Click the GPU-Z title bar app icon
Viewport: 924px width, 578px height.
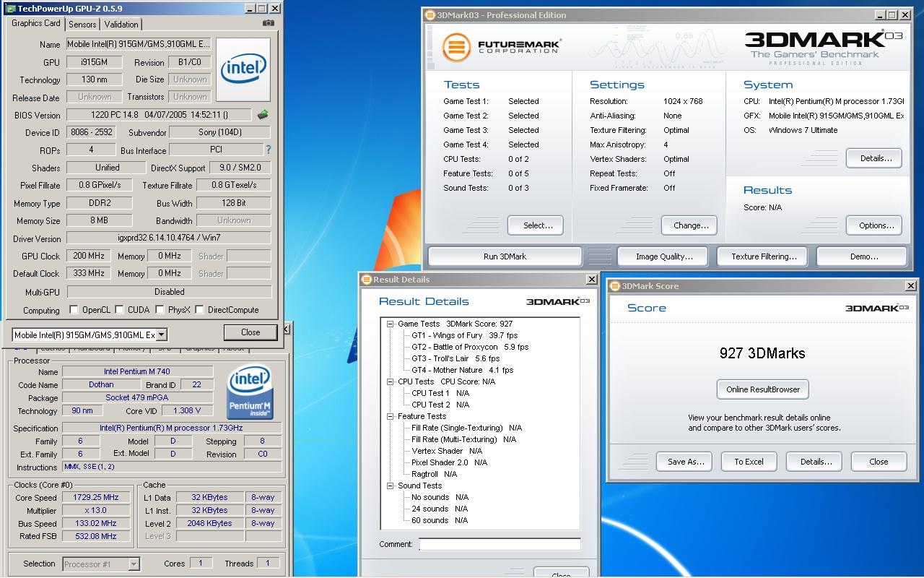(x=9, y=8)
